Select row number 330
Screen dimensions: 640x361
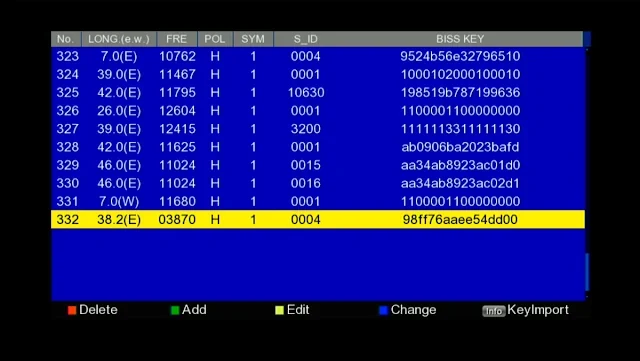tap(318, 183)
